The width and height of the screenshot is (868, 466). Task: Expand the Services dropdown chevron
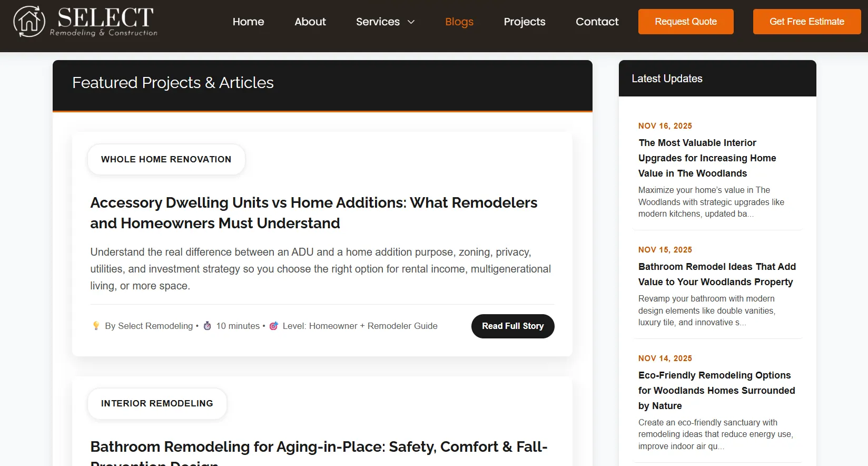(x=411, y=22)
